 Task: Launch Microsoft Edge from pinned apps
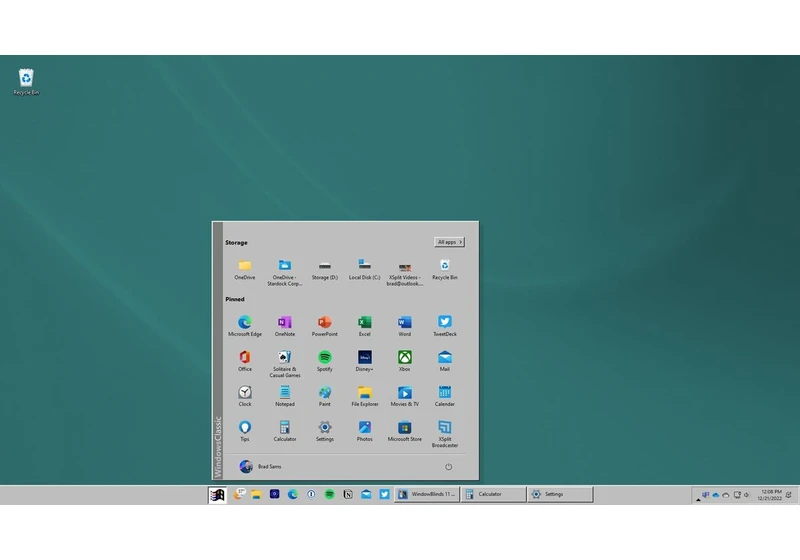pos(245,326)
